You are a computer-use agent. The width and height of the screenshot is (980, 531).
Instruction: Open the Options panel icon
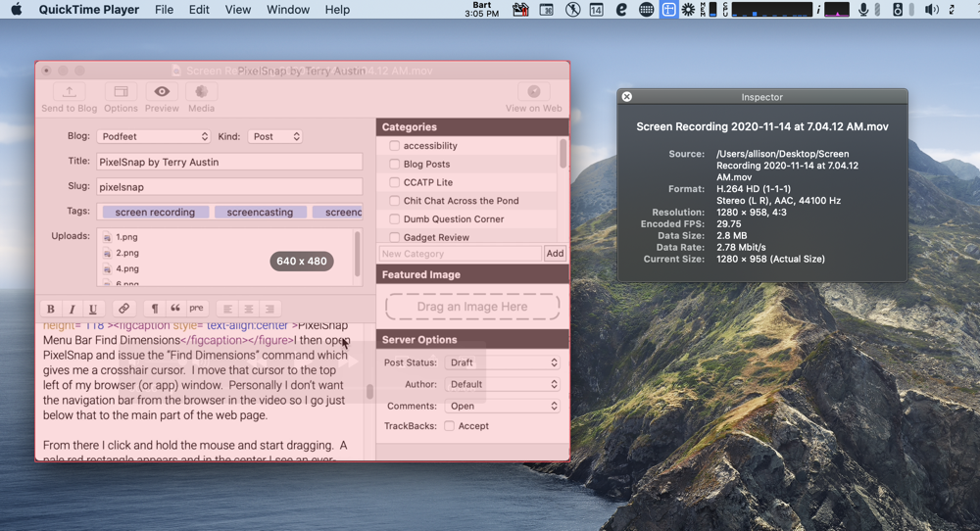coord(121,92)
